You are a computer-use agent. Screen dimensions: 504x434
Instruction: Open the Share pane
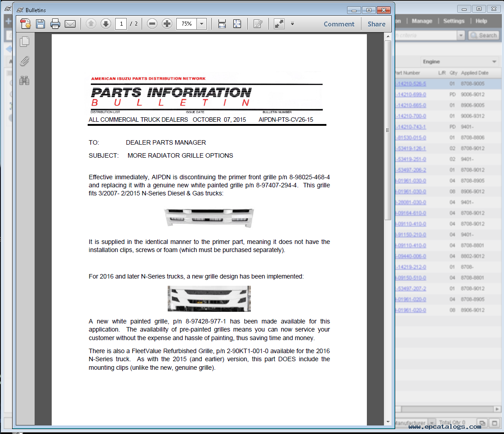(x=376, y=24)
